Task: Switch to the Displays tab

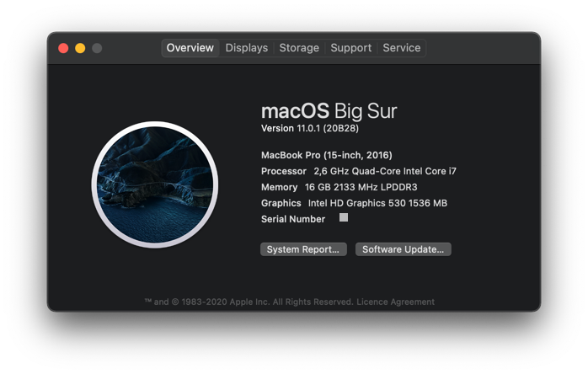Action: (x=247, y=48)
